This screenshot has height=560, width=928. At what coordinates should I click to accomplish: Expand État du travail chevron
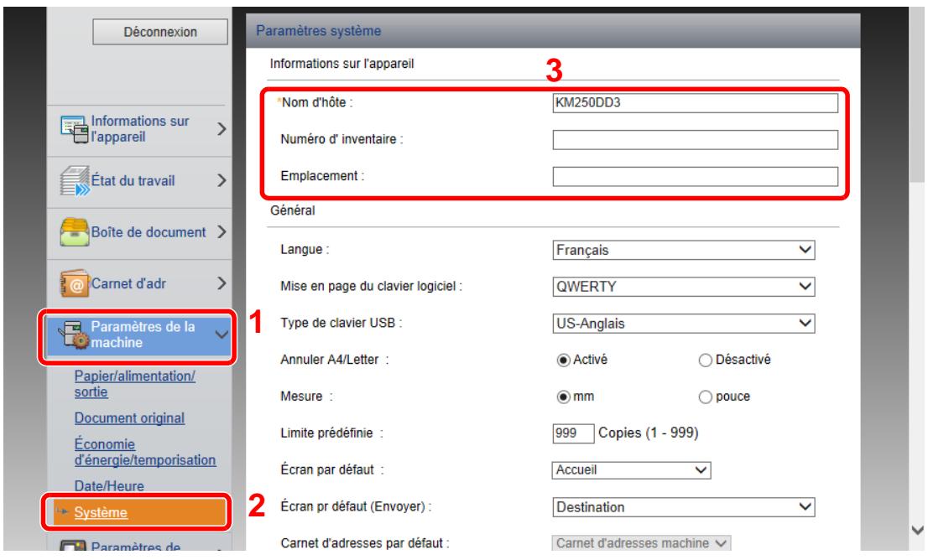coord(222,180)
